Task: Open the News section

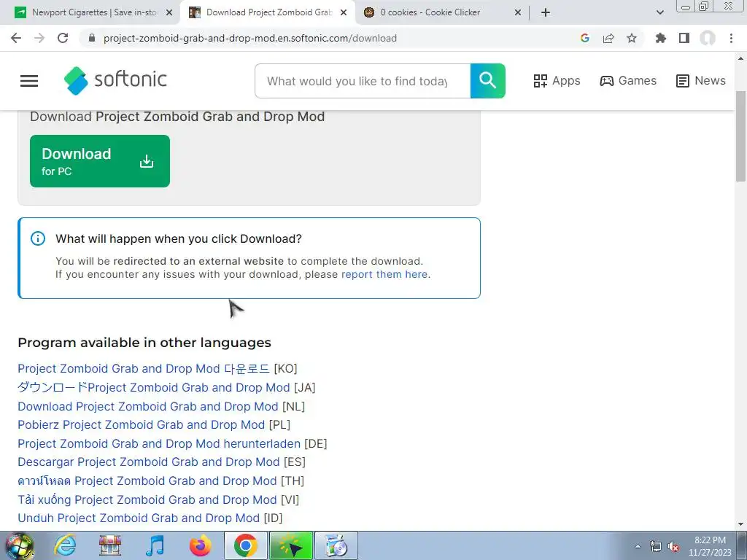Action: pyautogui.click(x=701, y=81)
